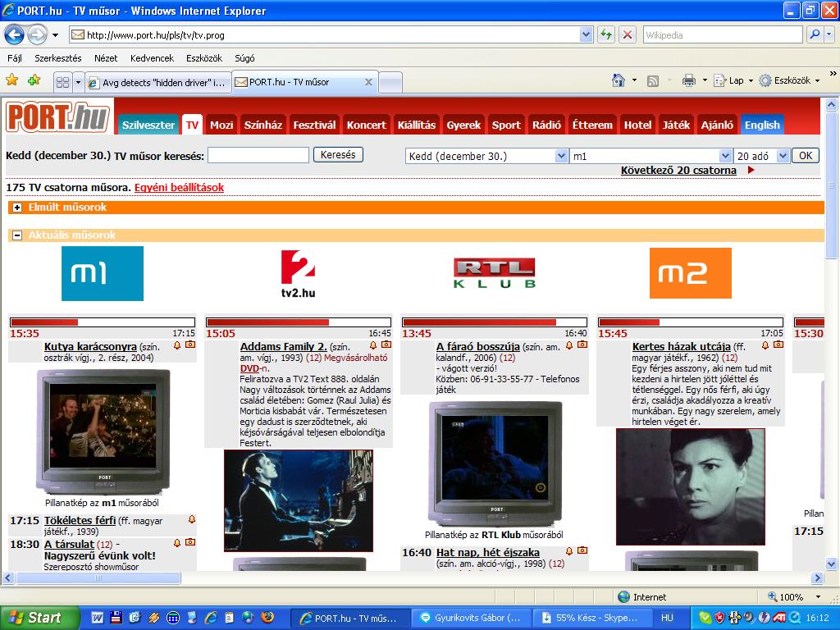Open the Favorites Center star icon
840x630 pixels.
11,80
